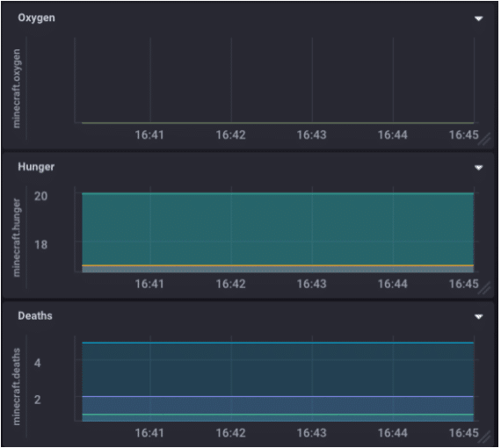Grab the Deaths panel resize handle

(x=484, y=437)
